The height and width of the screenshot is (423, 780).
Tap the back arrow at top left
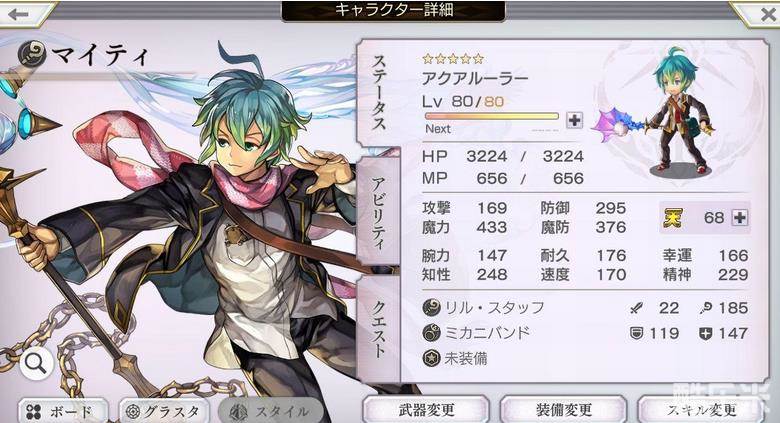click(x=20, y=13)
